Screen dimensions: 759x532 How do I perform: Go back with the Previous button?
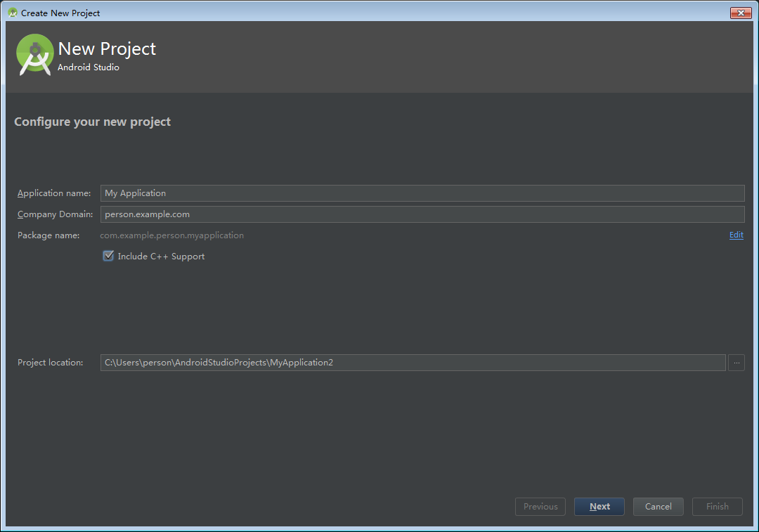coord(540,506)
